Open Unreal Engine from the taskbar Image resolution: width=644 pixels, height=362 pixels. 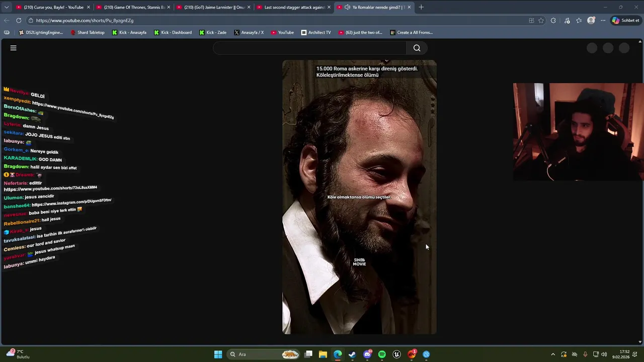(396, 354)
